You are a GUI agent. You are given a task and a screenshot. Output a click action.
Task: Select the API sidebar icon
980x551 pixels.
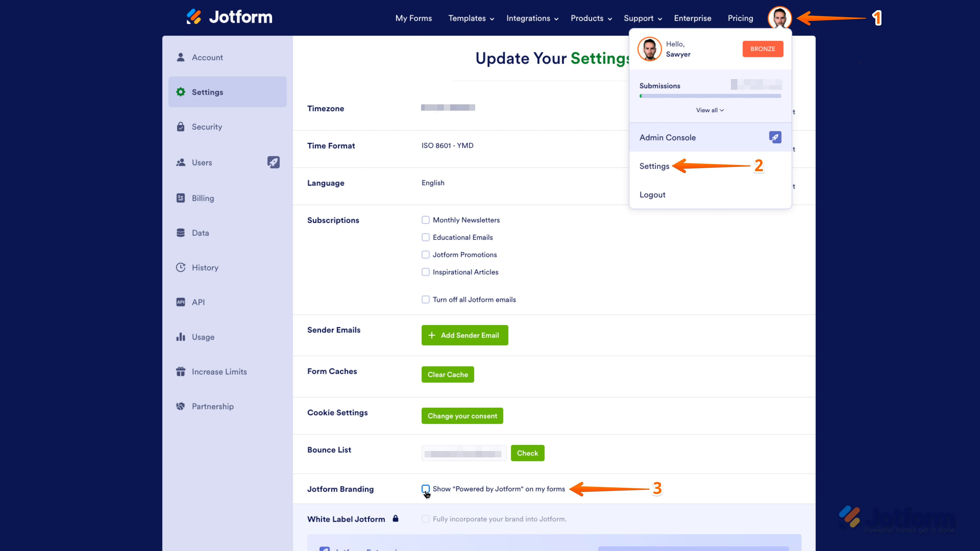pos(181,302)
